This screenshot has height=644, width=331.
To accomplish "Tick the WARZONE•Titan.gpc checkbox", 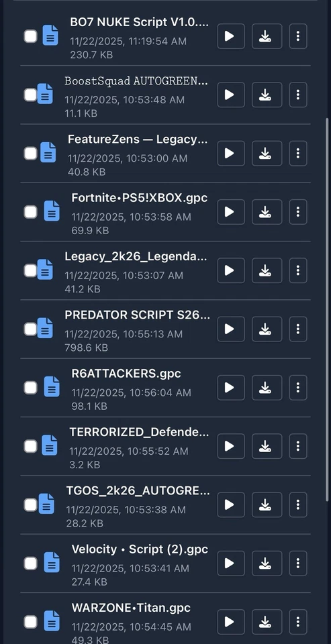I will 30,622.
